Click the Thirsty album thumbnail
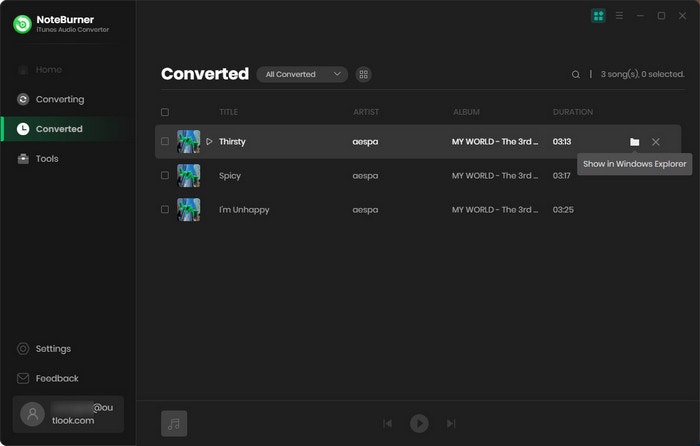The height and width of the screenshot is (446, 700). 189,142
